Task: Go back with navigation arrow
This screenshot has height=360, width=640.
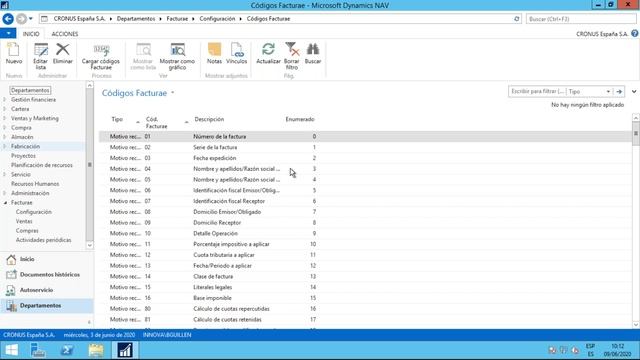Action: (x=8, y=19)
